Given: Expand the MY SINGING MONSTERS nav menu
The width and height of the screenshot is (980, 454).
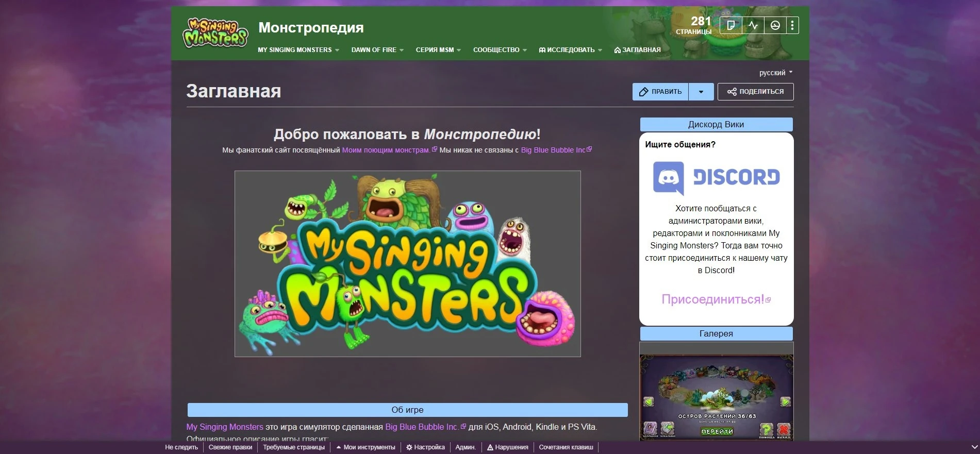Looking at the screenshot, I should coord(298,50).
